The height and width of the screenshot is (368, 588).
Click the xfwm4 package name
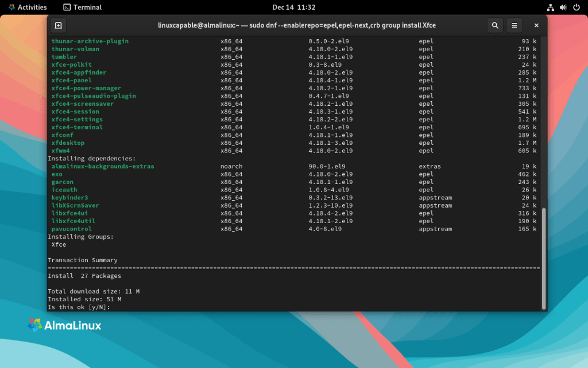[61, 151]
